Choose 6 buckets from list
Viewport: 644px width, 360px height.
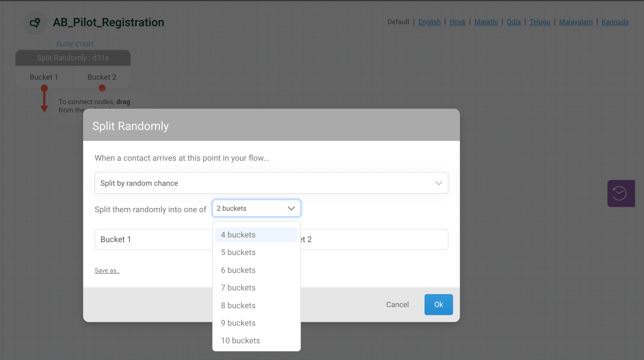click(238, 270)
